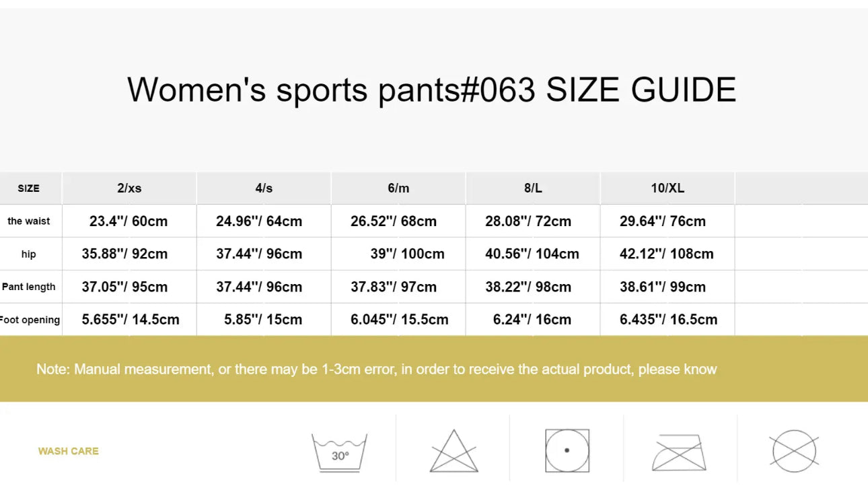868x494 pixels.
Task: Click the do-not-iron crossed iron icon
Action: 680,452
